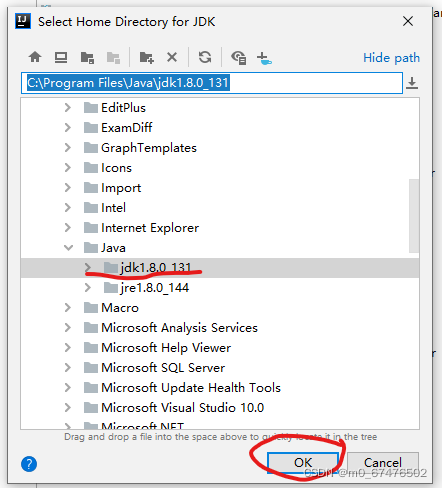Click the JDK path input field
Image resolution: width=442 pixels, height=488 pixels.
pyautogui.click(x=212, y=83)
